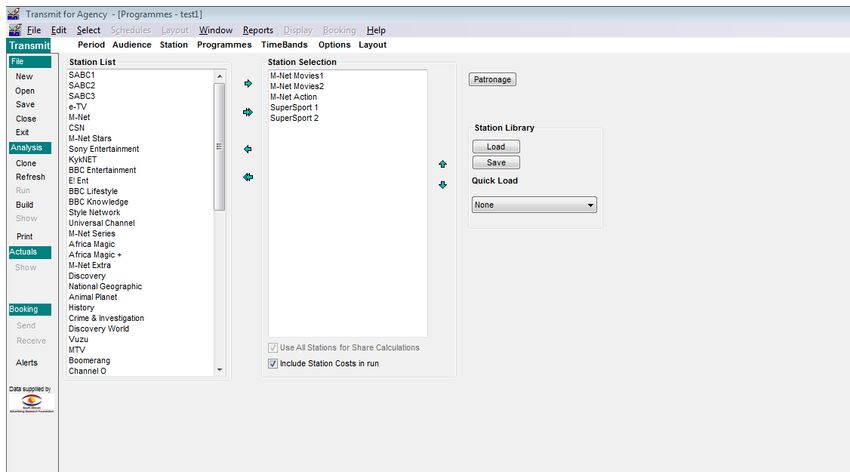850x472 pixels.
Task: Click the title bar application icon
Action: click(13, 14)
